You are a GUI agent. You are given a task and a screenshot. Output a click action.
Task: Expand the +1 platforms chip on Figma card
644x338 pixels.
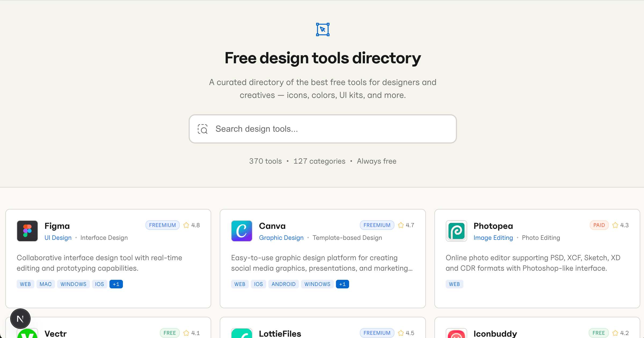[116, 284]
